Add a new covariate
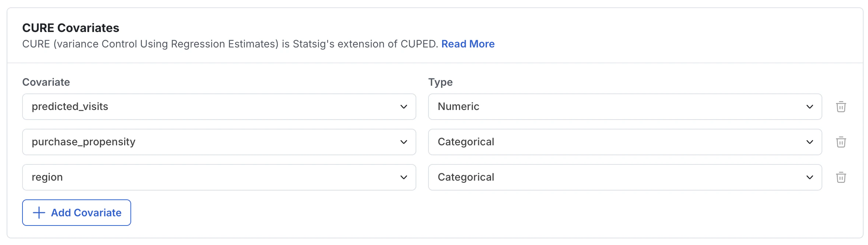 tap(77, 213)
